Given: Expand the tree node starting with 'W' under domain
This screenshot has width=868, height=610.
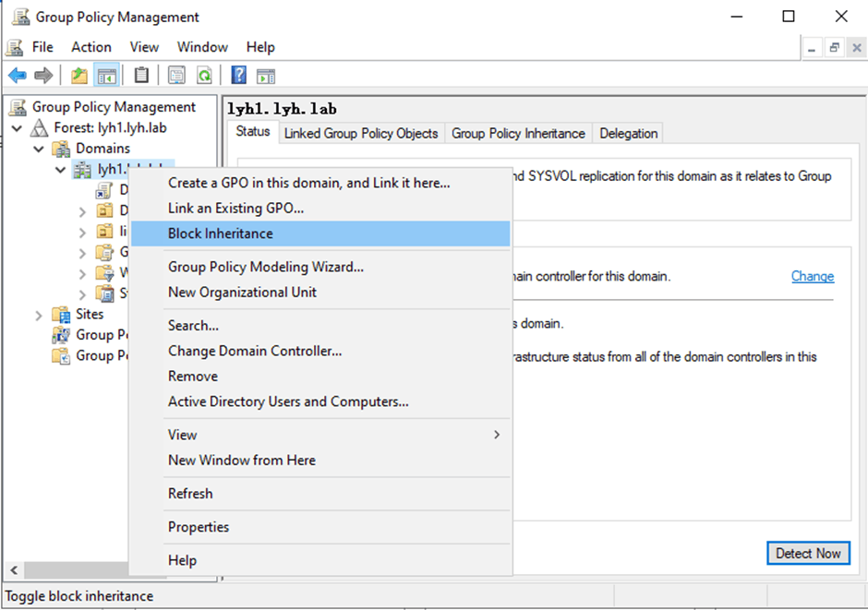Looking at the screenshot, I should (82, 274).
